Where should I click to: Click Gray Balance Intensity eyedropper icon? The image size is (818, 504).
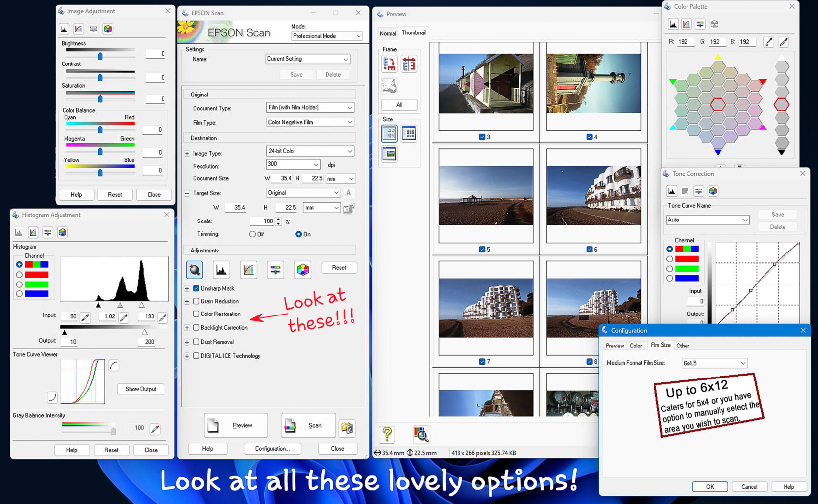tap(155, 429)
